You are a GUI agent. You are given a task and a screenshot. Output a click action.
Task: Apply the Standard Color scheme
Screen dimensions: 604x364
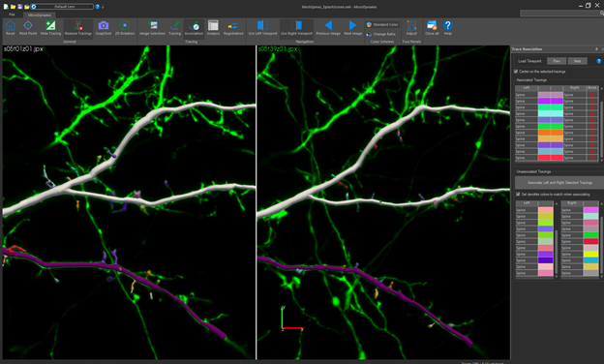382,24
